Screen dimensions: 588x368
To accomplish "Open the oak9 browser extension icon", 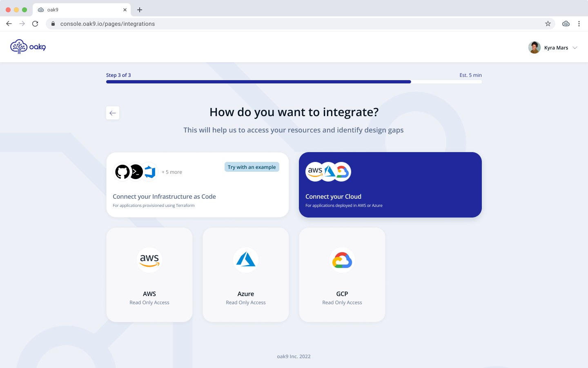I will [566, 24].
